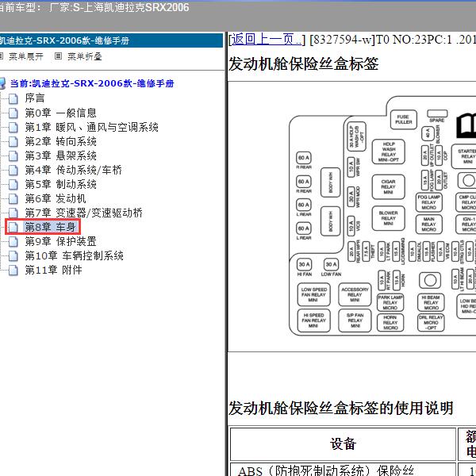Click the page icon beside 第9章
This screenshot has height=476, width=476.
(13, 242)
